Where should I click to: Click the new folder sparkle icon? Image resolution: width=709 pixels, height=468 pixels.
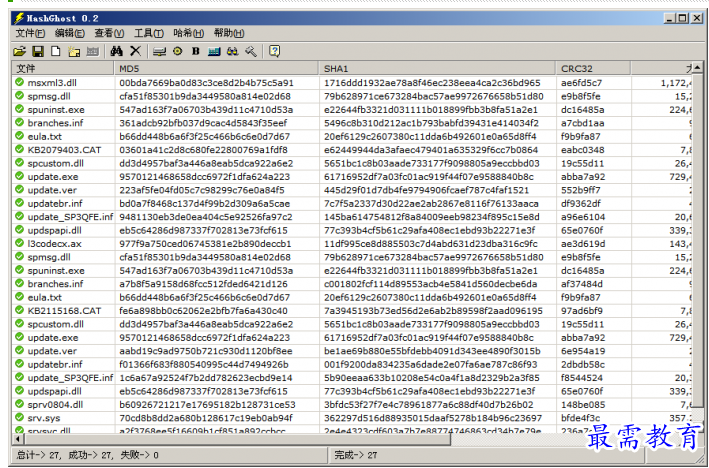pyautogui.click(x=74, y=51)
